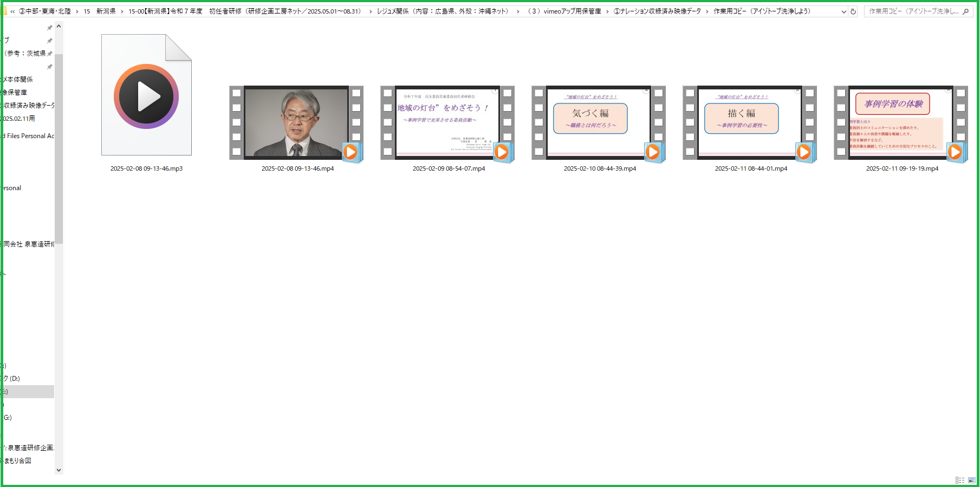This screenshot has width=980, height=487.
Task: Select the 描く編 video thumbnail
Action: pos(750,123)
